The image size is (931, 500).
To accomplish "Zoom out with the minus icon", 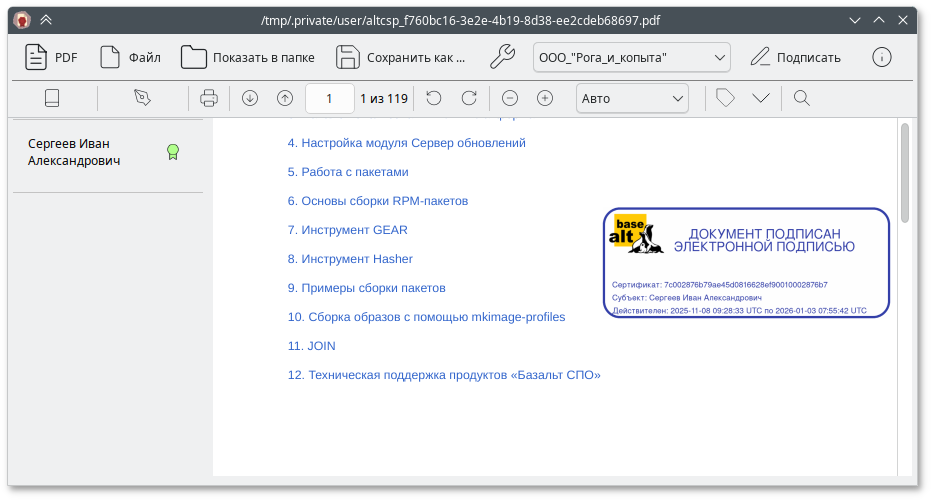I will click(510, 98).
